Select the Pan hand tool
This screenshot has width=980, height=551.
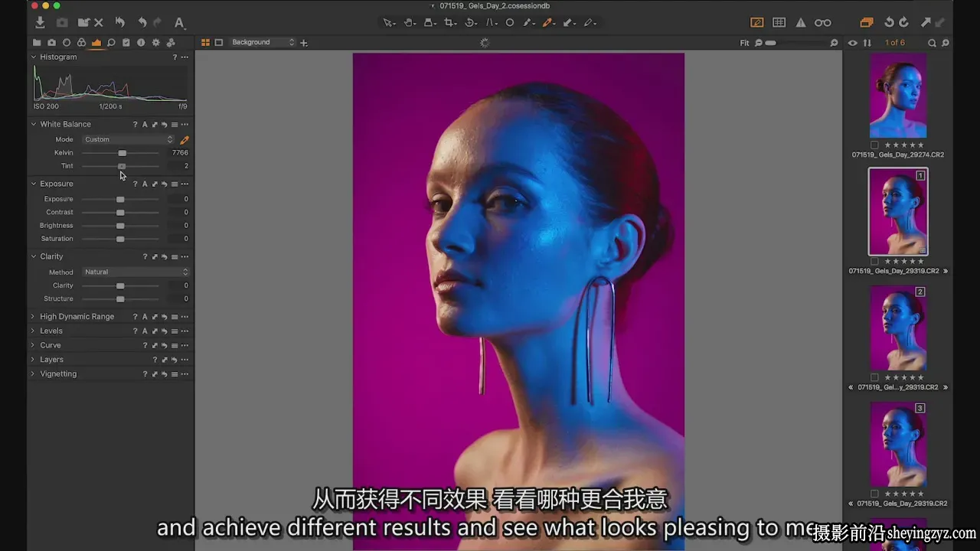(410, 23)
